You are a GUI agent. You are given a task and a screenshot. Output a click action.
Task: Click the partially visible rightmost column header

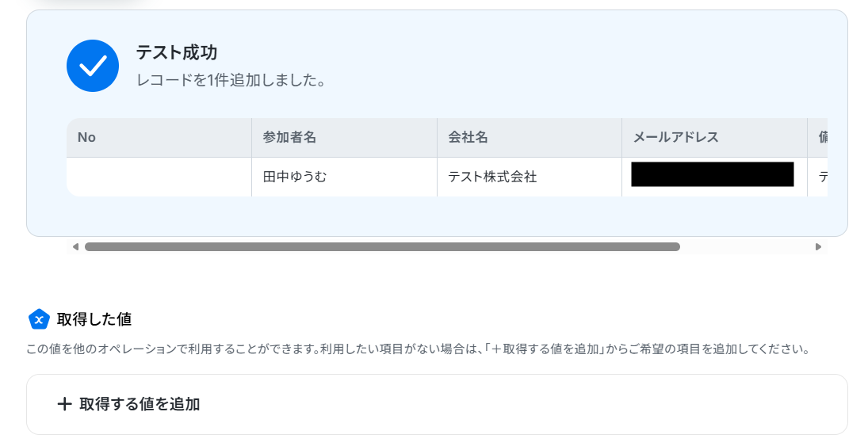pos(817,137)
